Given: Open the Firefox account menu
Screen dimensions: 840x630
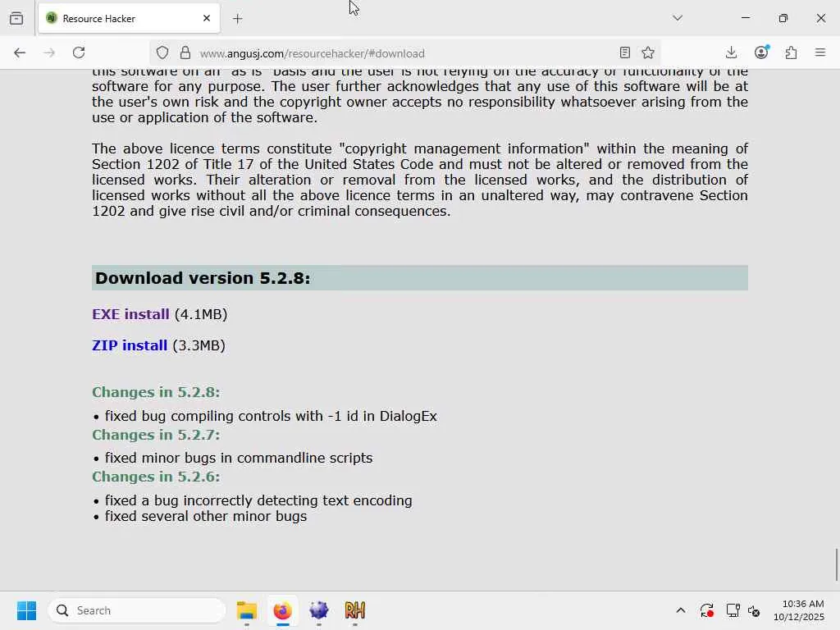Looking at the screenshot, I should coord(761,52).
